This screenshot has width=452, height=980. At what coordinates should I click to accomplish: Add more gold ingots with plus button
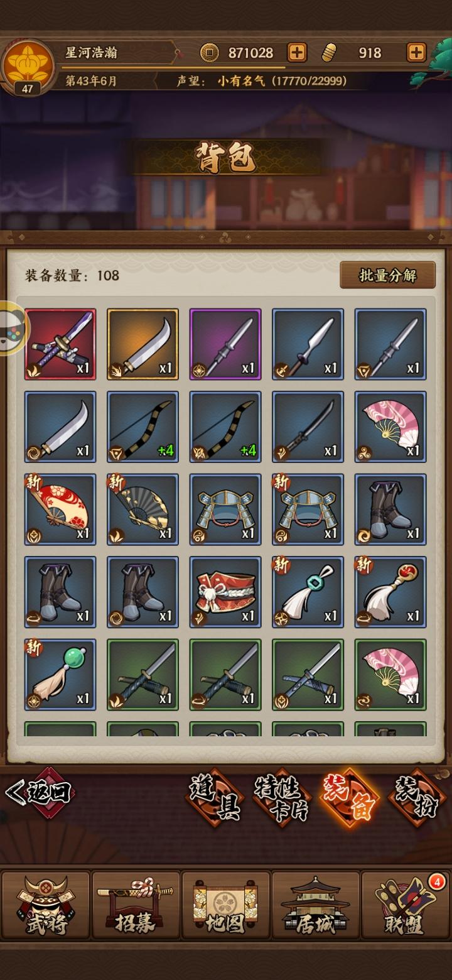pos(416,53)
